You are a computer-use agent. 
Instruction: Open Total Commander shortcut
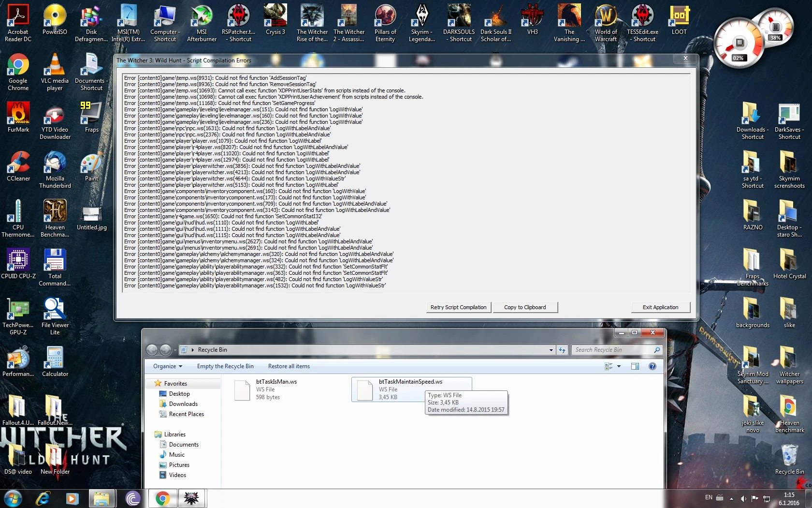55,267
